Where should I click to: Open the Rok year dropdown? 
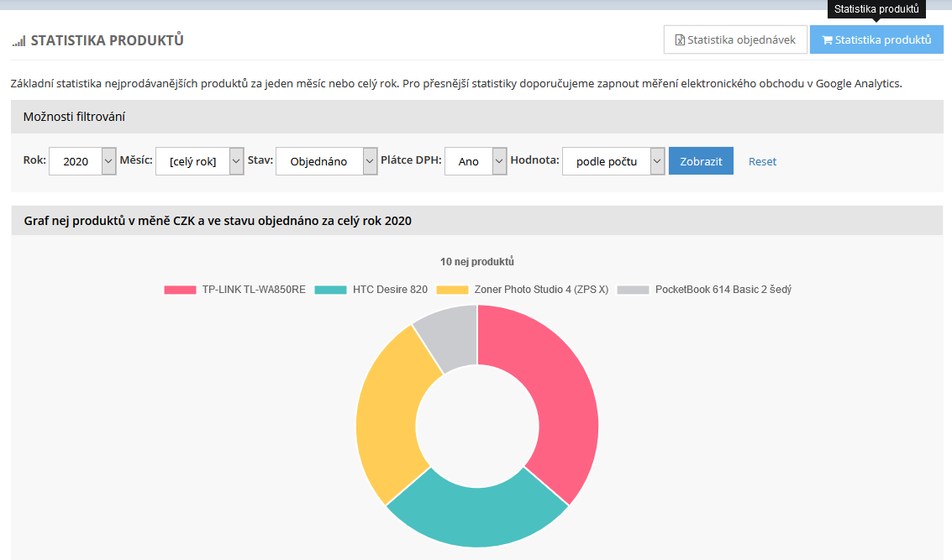coord(82,161)
